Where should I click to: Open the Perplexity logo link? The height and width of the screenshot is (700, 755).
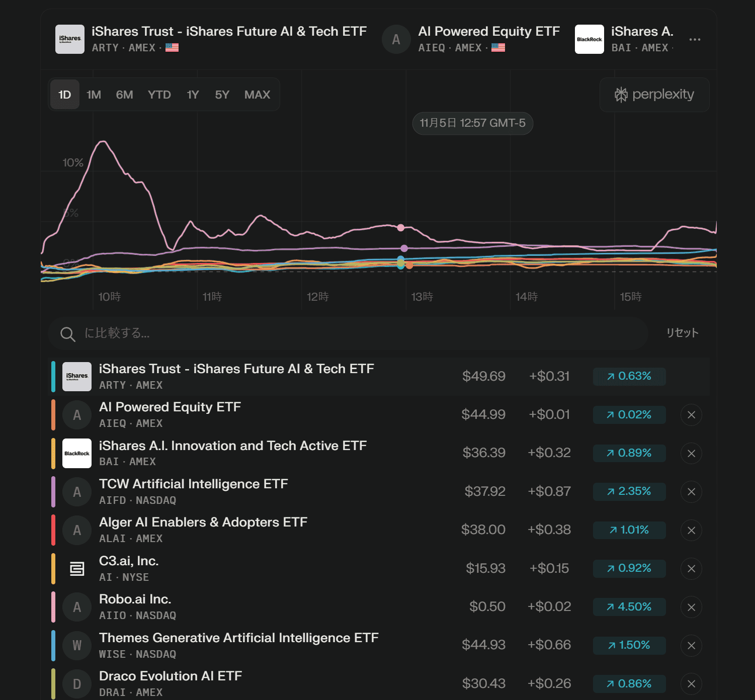[x=654, y=95]
